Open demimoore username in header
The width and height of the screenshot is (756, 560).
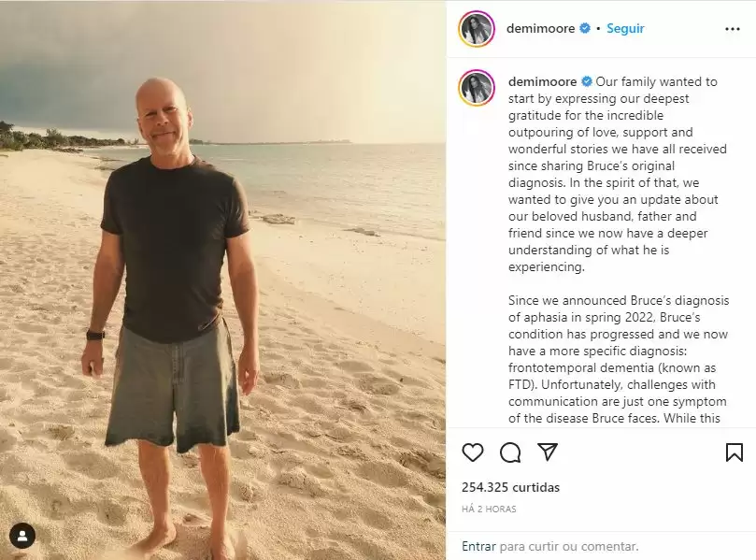[540, 28]
